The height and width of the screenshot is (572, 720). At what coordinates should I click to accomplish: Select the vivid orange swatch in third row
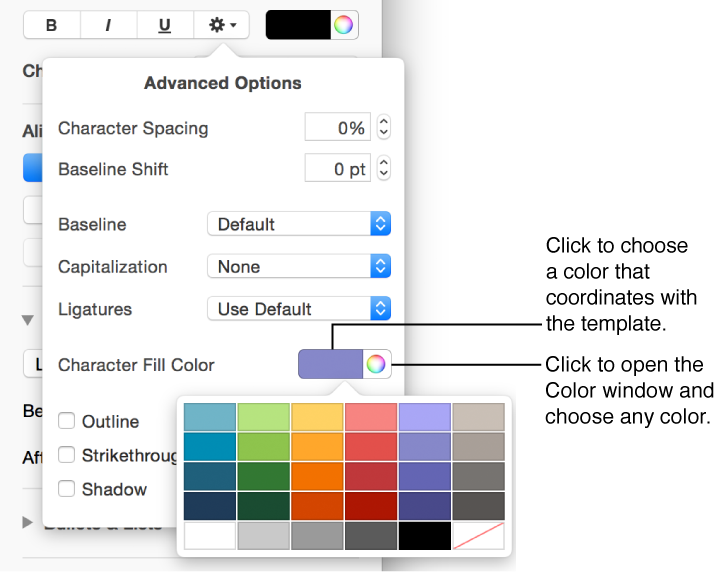(317, 477)
